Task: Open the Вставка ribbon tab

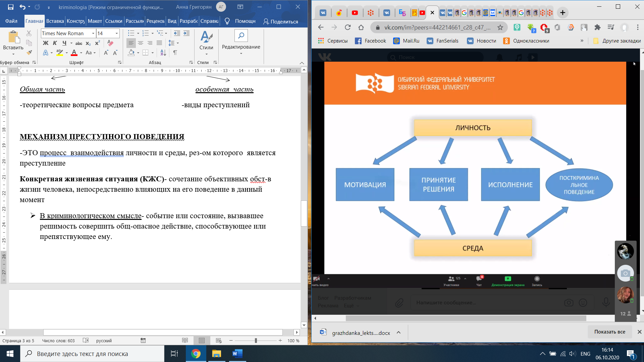Action: click(x=55, y=21)
